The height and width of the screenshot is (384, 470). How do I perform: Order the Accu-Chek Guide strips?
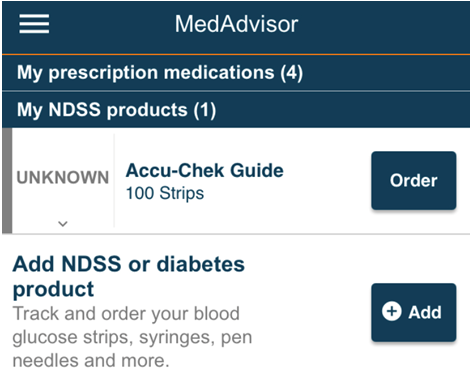(414, 180)
